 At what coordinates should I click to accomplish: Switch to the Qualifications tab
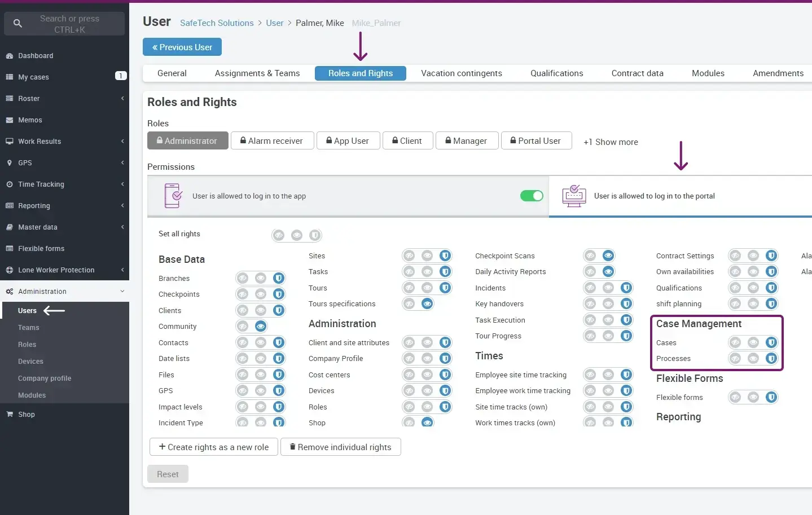[x=556, y=73]
